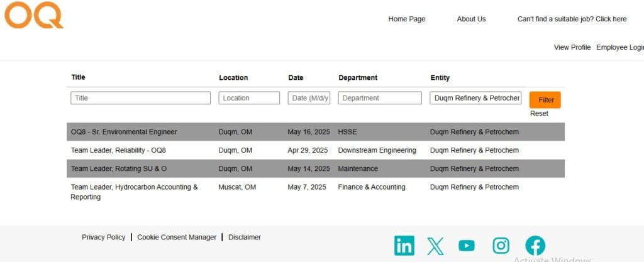
Task: Focus the Location filter input field
Action: tap(249, 98)
